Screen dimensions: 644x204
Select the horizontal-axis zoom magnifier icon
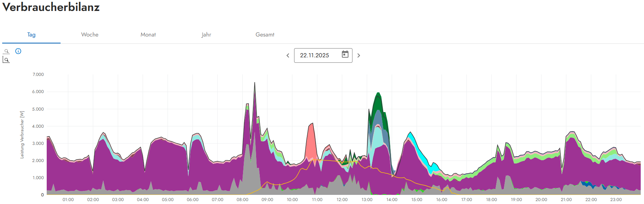6,51
